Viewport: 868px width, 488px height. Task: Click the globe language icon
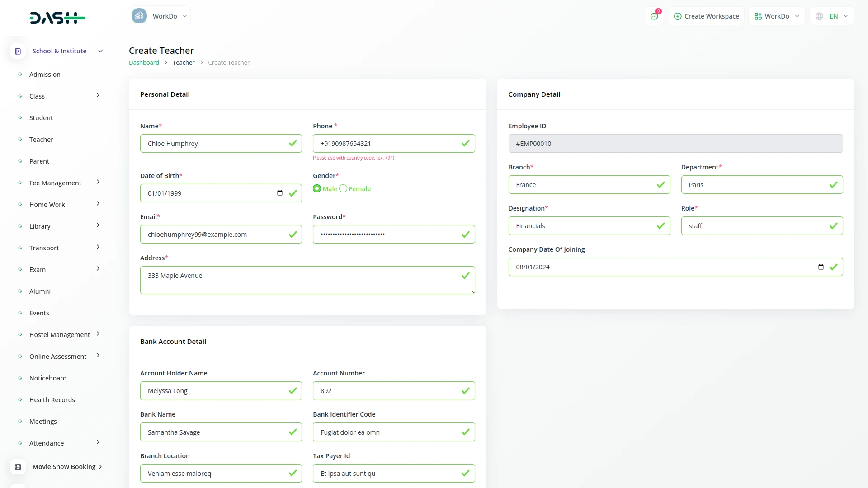pyautogui.click(x=819, y=16)
